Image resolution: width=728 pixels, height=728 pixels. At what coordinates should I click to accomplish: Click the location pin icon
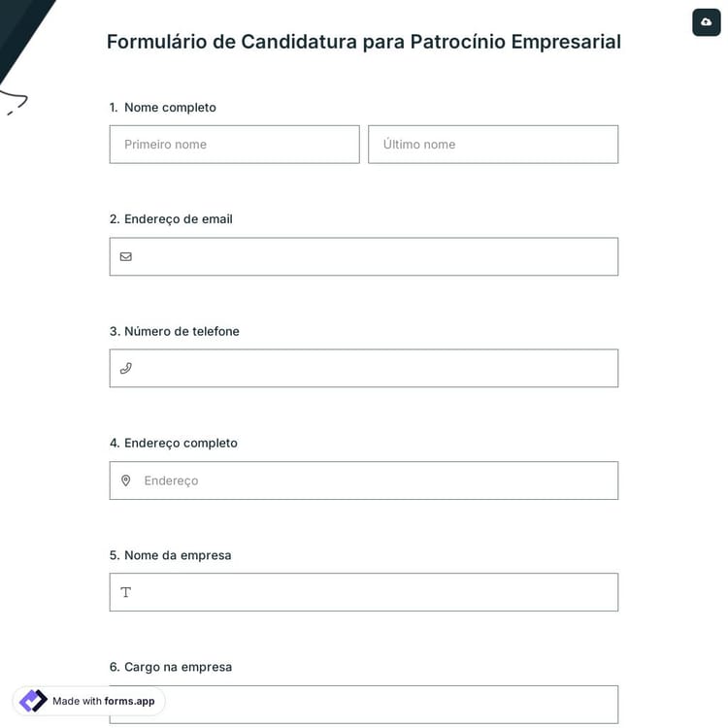point(125,480)
